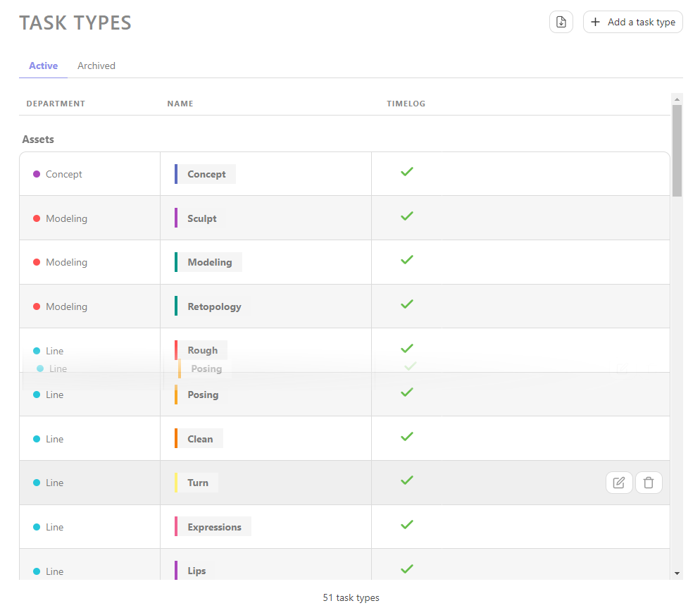Click the Lips task type name

tap(196, 571)
